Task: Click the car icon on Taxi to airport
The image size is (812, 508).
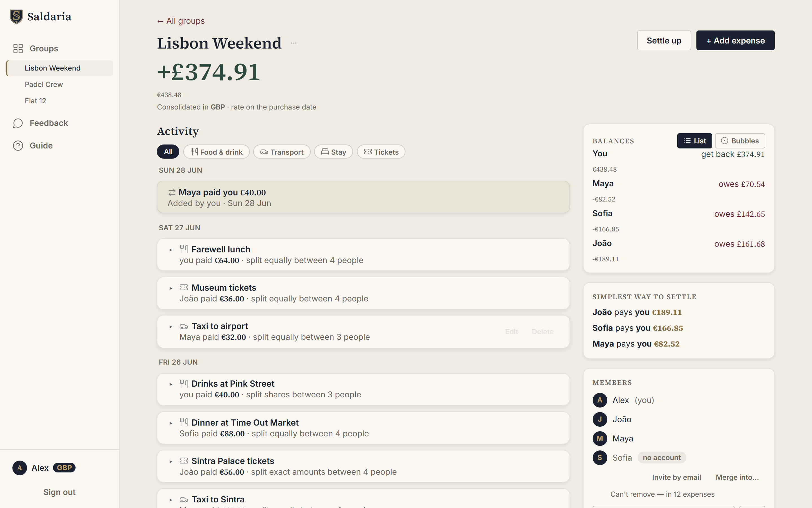Action: pyautogui.click(x=184, y=326)
